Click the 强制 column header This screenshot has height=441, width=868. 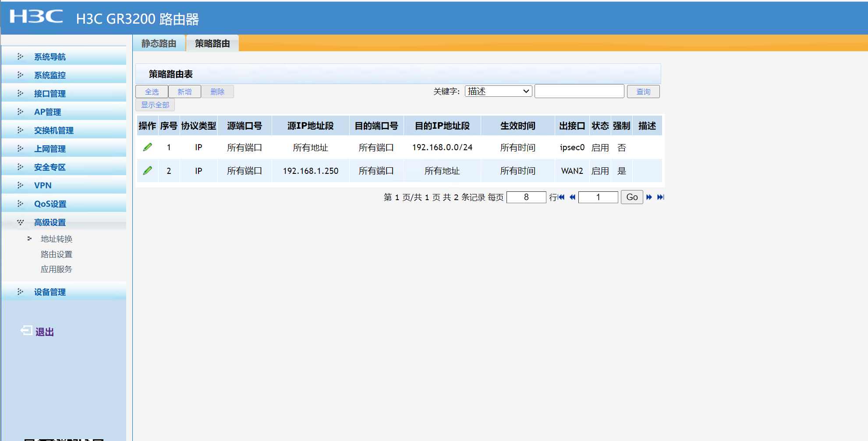(621, 126)
